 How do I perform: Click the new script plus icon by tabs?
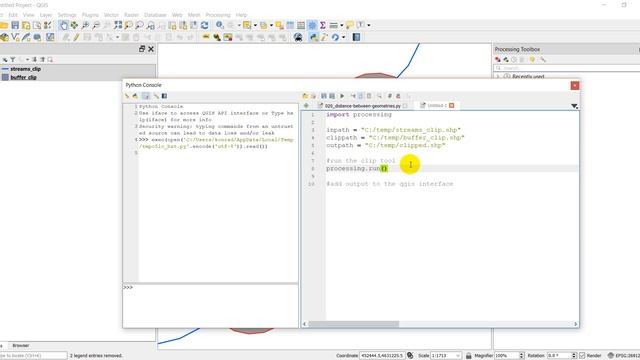[x=306, y=106]
